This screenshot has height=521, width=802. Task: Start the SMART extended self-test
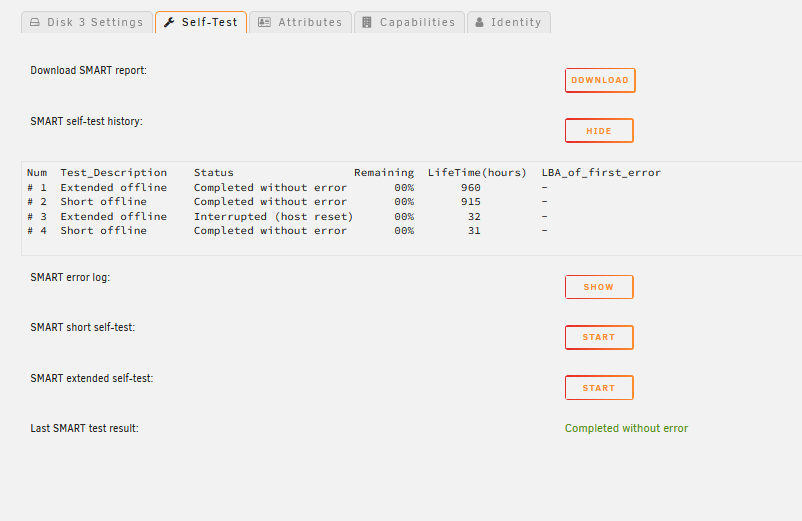[x=599, y=388]
